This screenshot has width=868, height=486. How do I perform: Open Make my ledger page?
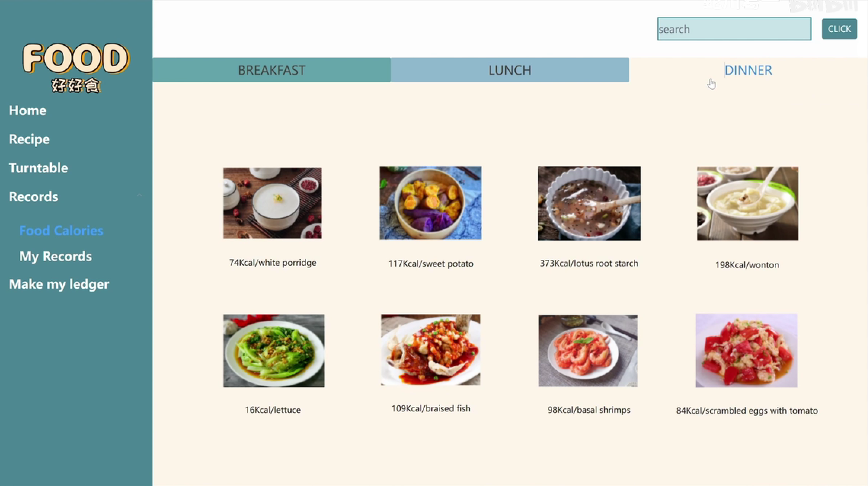coord(59,284)
